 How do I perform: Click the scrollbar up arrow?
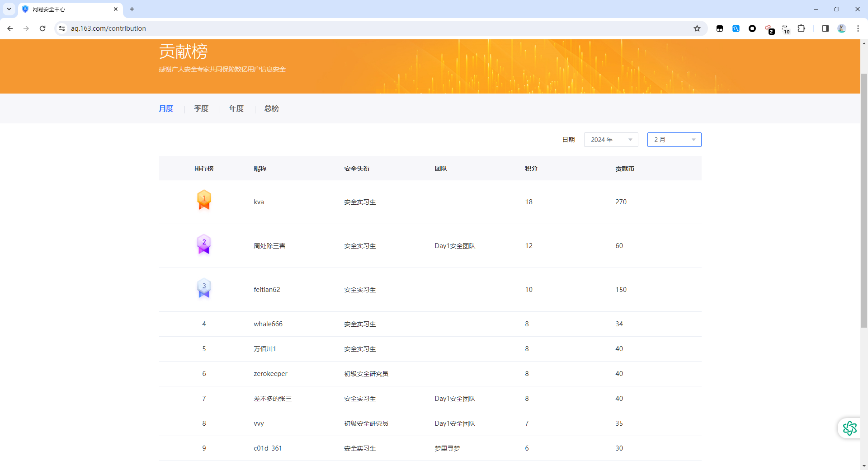click(x=864, y=43)
